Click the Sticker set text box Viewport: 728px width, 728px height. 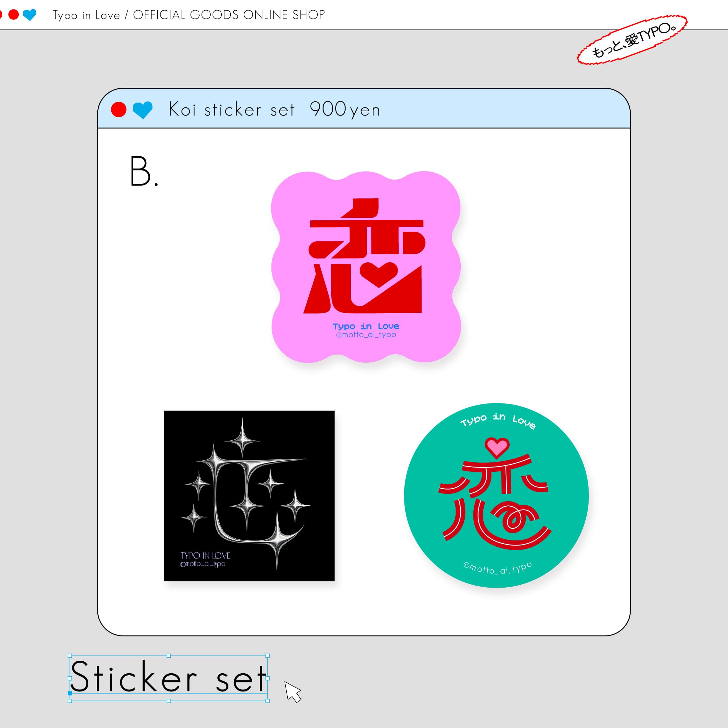click(169, 678)
